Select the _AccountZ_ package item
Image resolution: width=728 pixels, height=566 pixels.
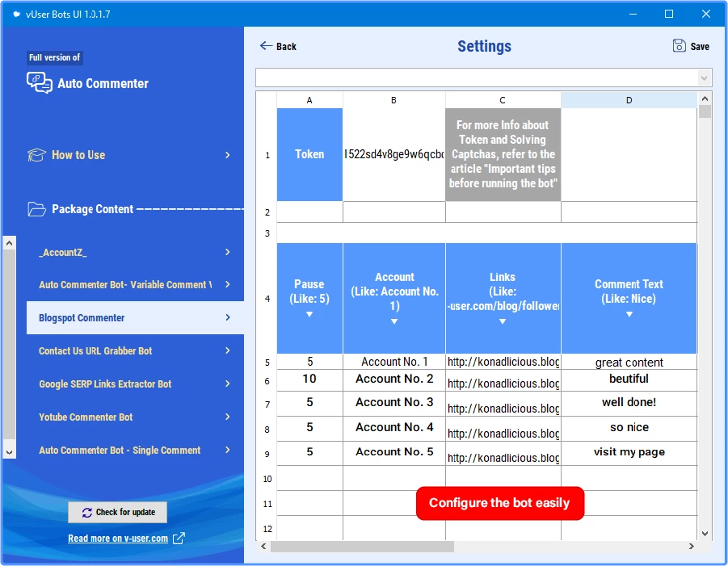pos(135,252)
